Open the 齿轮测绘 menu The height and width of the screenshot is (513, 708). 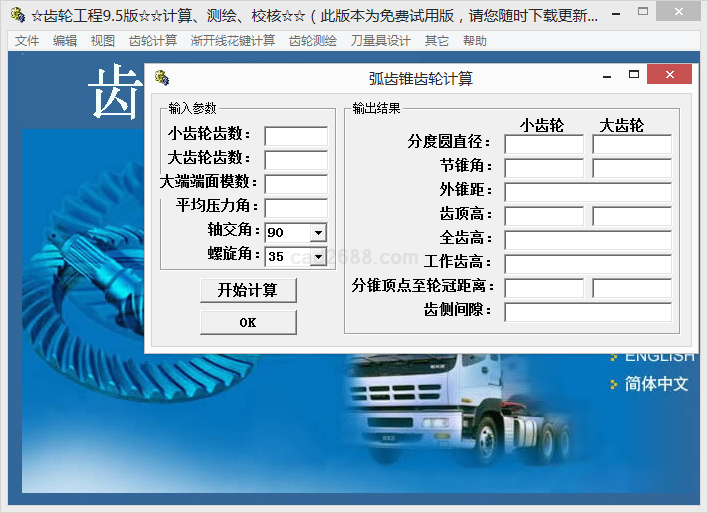313,41
